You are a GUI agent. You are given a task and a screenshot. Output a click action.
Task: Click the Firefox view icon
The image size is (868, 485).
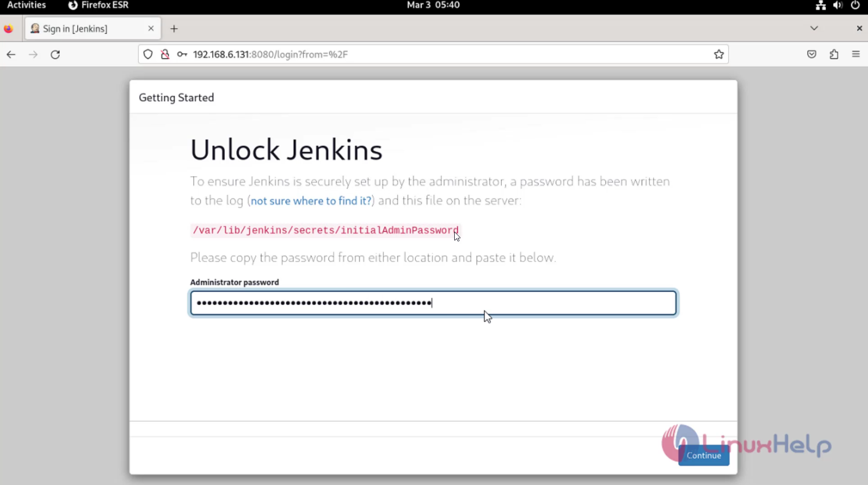8,29
